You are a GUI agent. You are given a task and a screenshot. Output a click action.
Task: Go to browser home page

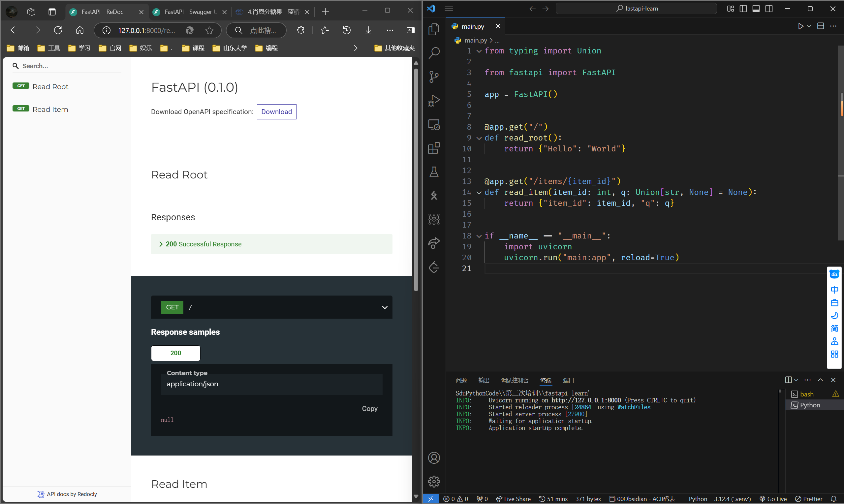tap(80, 30)
